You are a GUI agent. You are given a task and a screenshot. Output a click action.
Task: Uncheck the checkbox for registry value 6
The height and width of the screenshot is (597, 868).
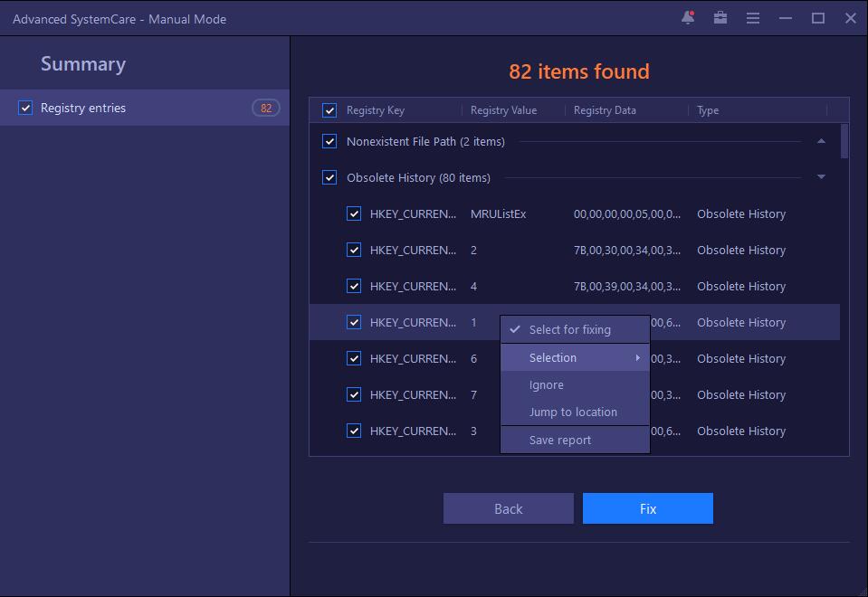point(354,358)
